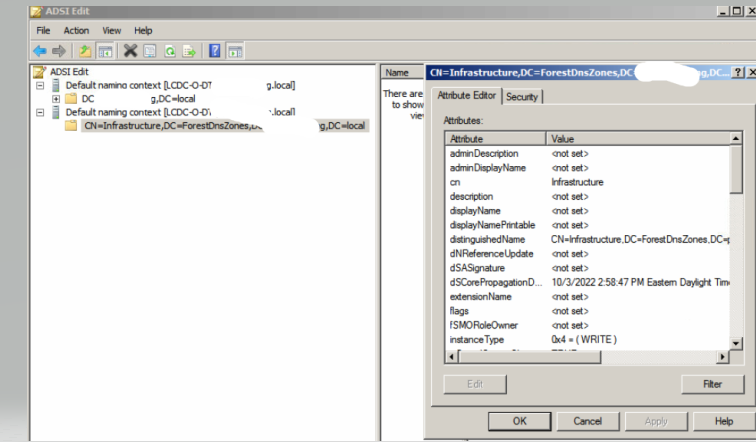This screenshot has width=756, height=442.
Task: Click the horizontal scroll left arrow
Action: 452,357
